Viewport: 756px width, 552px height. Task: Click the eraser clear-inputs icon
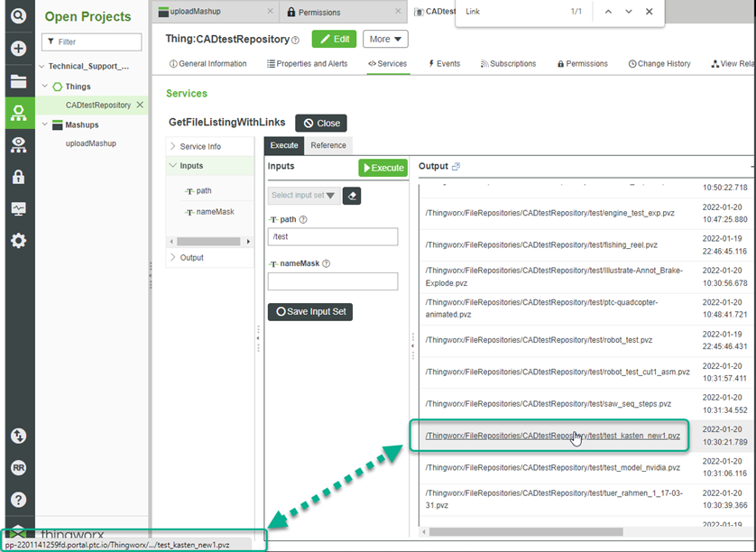(x=352, y=196)
